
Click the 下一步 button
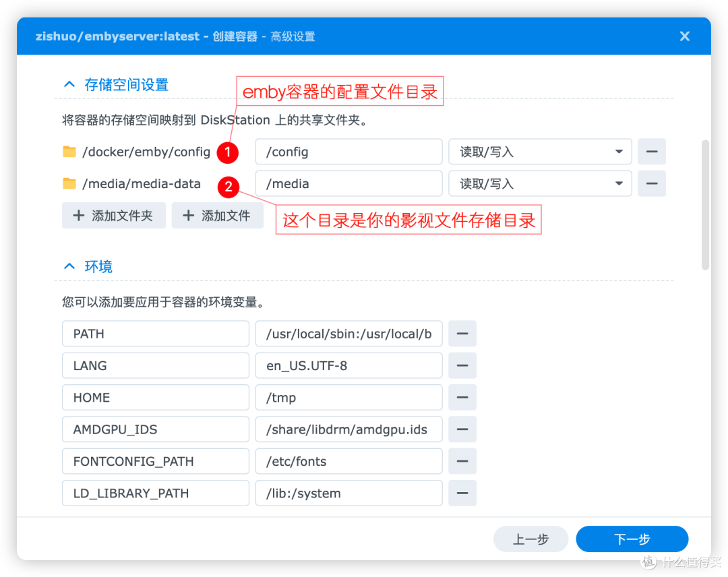632,539
